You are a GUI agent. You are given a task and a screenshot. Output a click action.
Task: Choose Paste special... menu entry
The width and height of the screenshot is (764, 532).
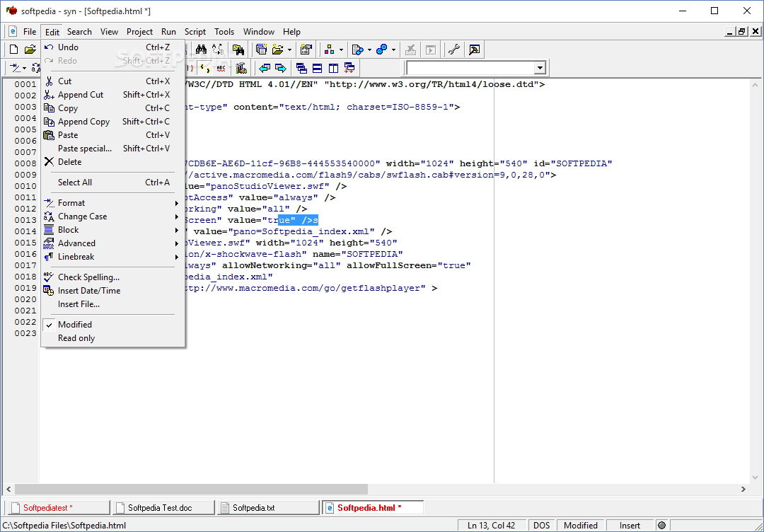tap(113, 149)
